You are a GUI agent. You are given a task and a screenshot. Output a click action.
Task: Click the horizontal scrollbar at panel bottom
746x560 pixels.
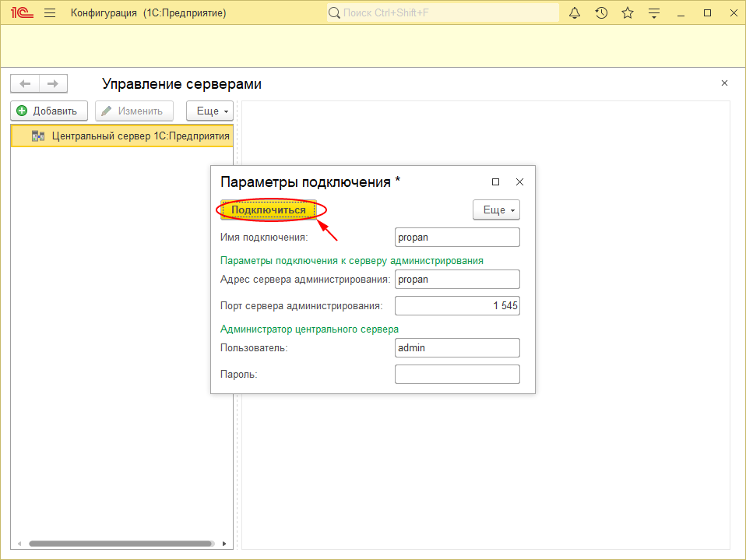(121, 544)
